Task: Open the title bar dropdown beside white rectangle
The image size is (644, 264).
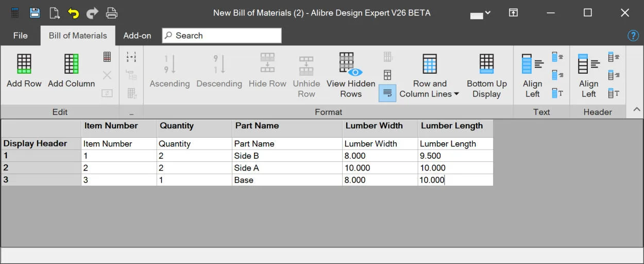Action: 488,13
